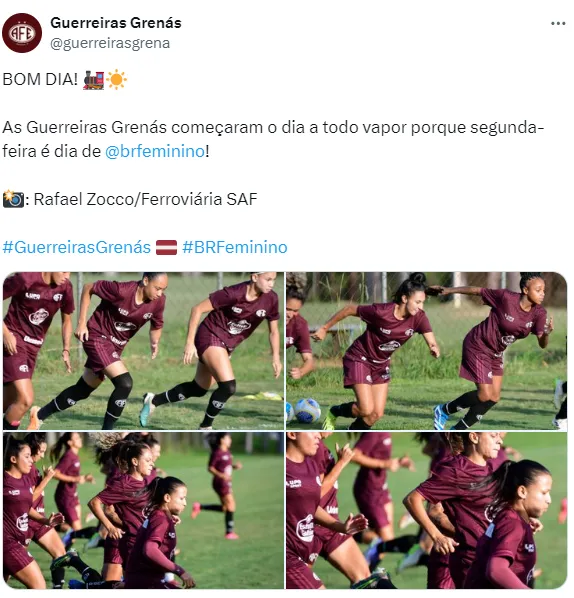The width and height of the screenshot is (574, 598).
Task: Open the Guerreiras Grenás profile avatar
Action: tap(22, 33)
